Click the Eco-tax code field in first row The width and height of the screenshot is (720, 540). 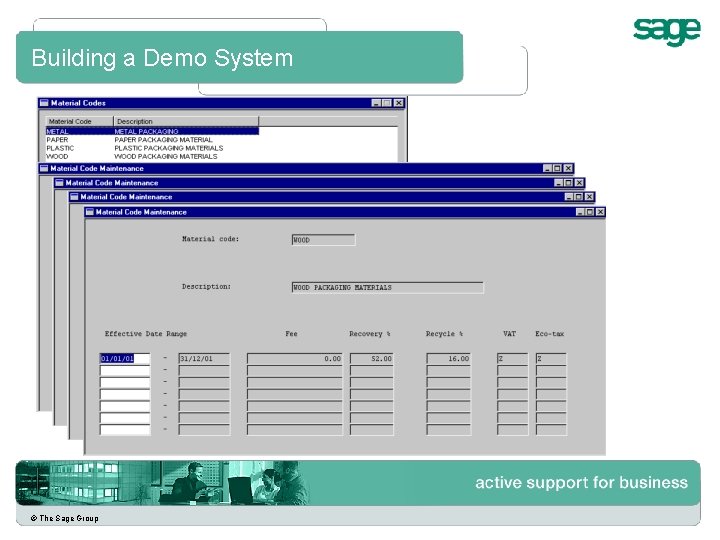pyautogui.click(x=551, y=359)
